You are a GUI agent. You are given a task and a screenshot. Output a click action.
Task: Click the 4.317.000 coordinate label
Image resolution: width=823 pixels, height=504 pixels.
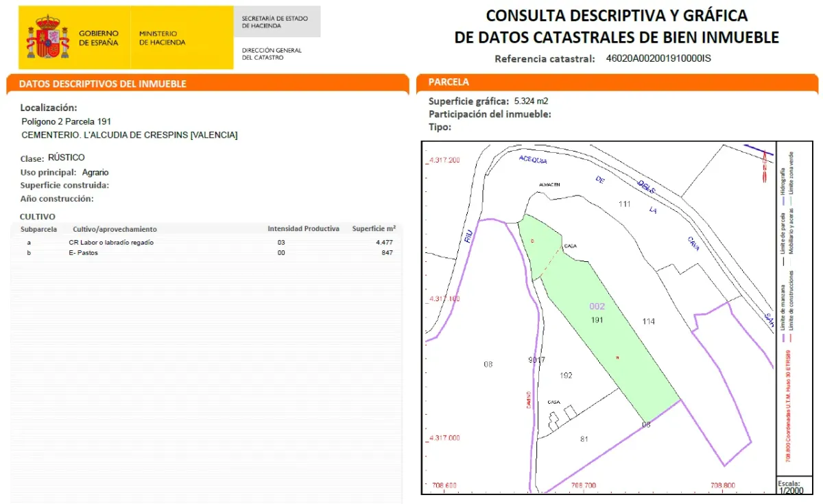[446, 437]
